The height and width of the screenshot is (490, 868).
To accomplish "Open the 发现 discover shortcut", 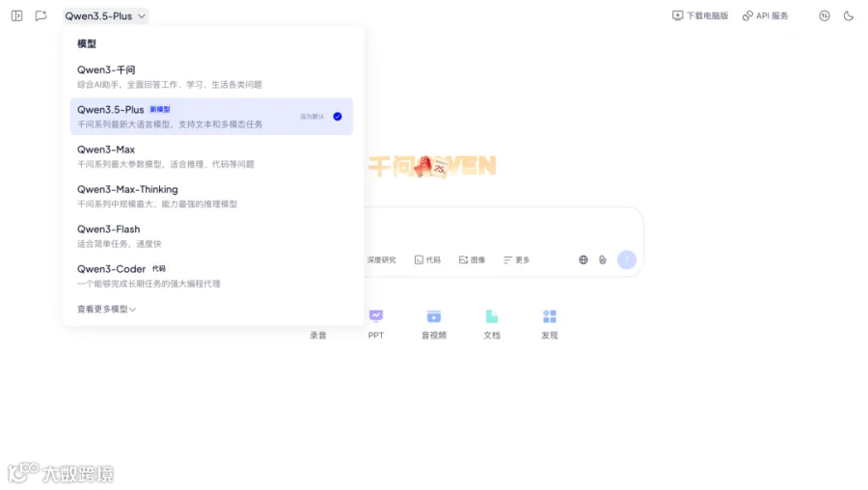I will point(550,324).
